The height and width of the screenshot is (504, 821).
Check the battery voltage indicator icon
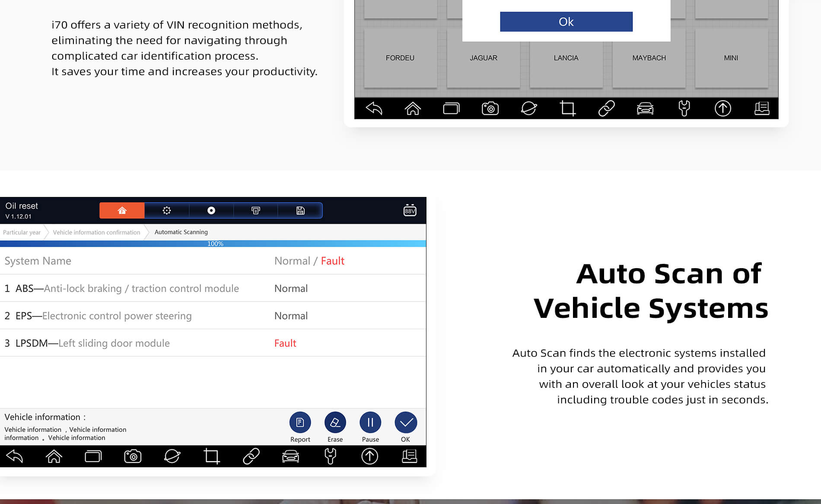(410, 210)
